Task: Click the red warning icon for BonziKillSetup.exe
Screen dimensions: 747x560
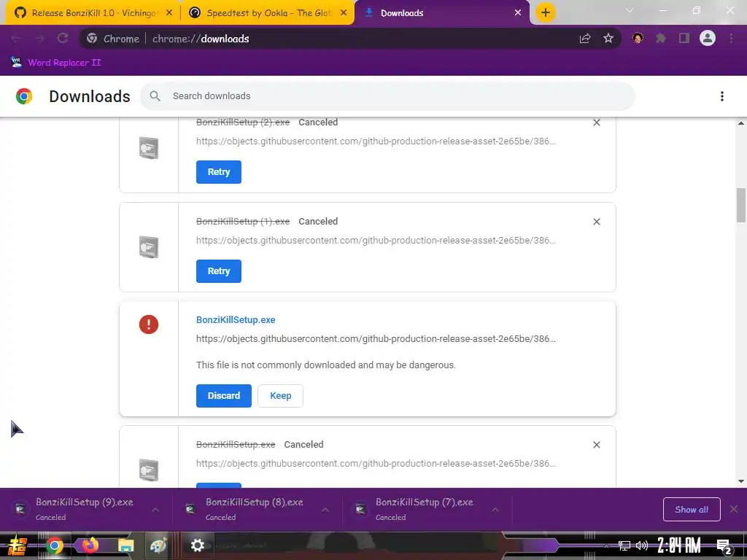Action: 149,324
